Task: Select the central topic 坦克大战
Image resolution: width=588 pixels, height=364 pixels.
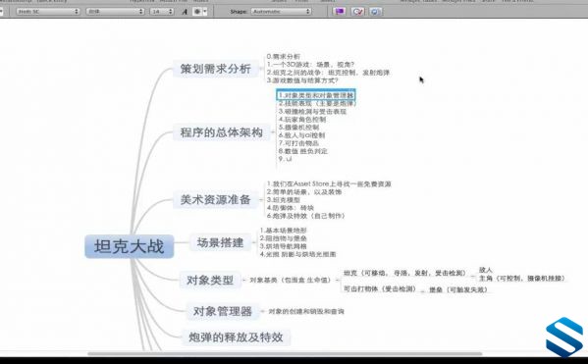Action: point(130,246)
